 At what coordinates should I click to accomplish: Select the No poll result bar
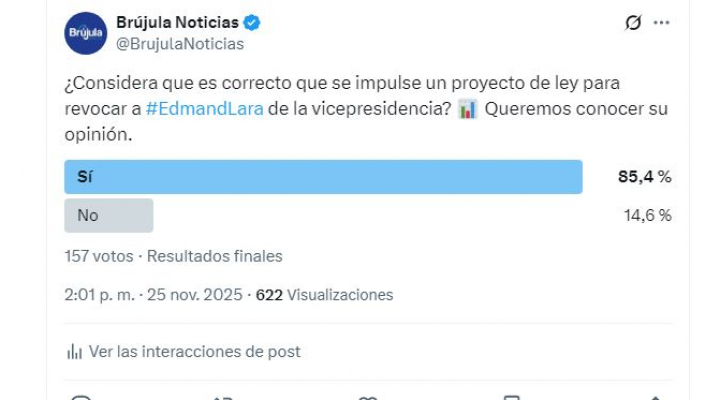click(108, 215)
